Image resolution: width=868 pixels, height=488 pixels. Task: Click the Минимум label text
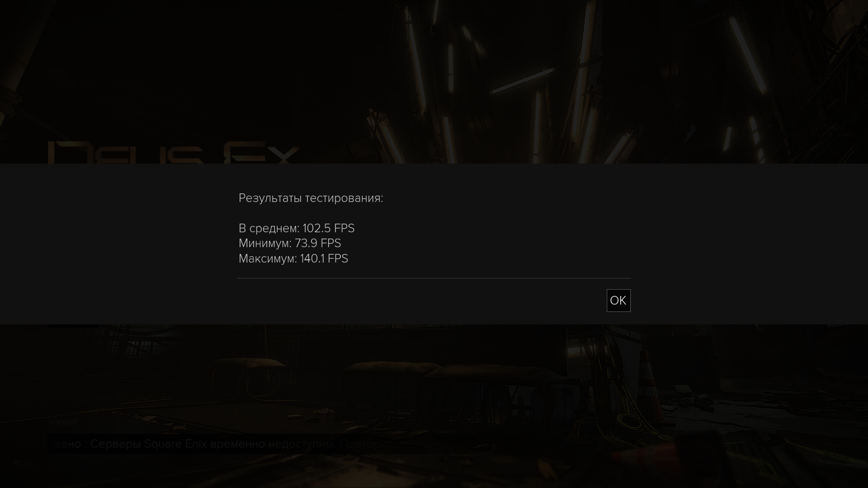(x=265, y=243)
